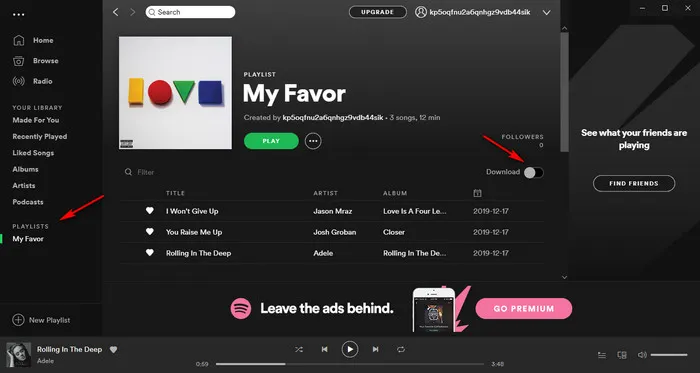The image size is (700, 373).
Task: Open Artists in Your Library
Action: click(24, 186)
